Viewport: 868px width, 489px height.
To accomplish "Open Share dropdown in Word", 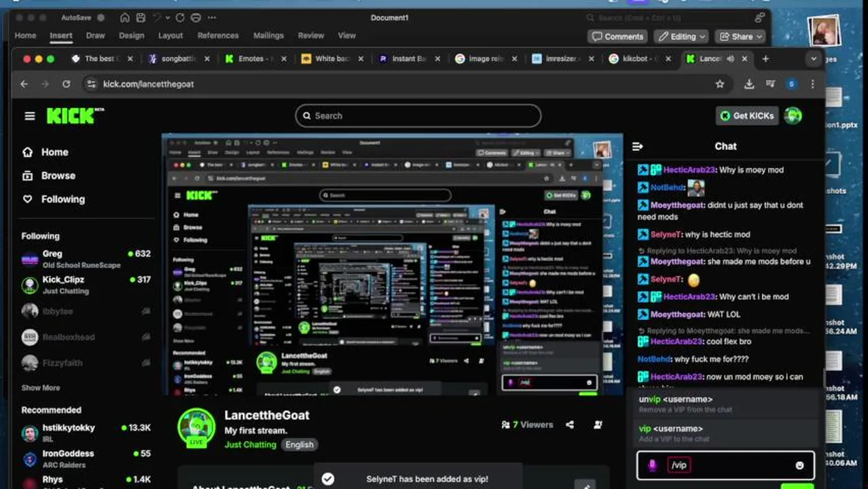I will [x=741, y=37].
